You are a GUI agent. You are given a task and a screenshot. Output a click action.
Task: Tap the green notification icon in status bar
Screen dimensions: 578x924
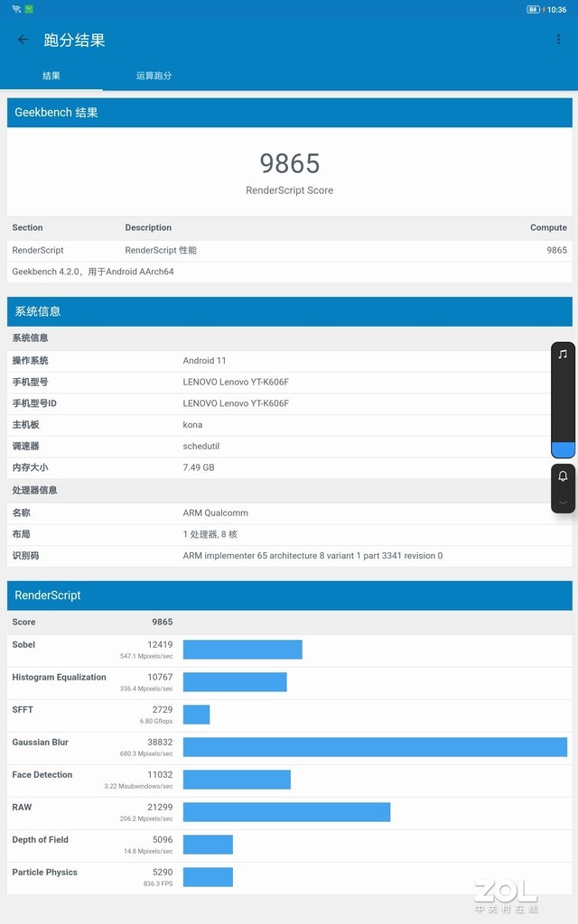point(30,9)
